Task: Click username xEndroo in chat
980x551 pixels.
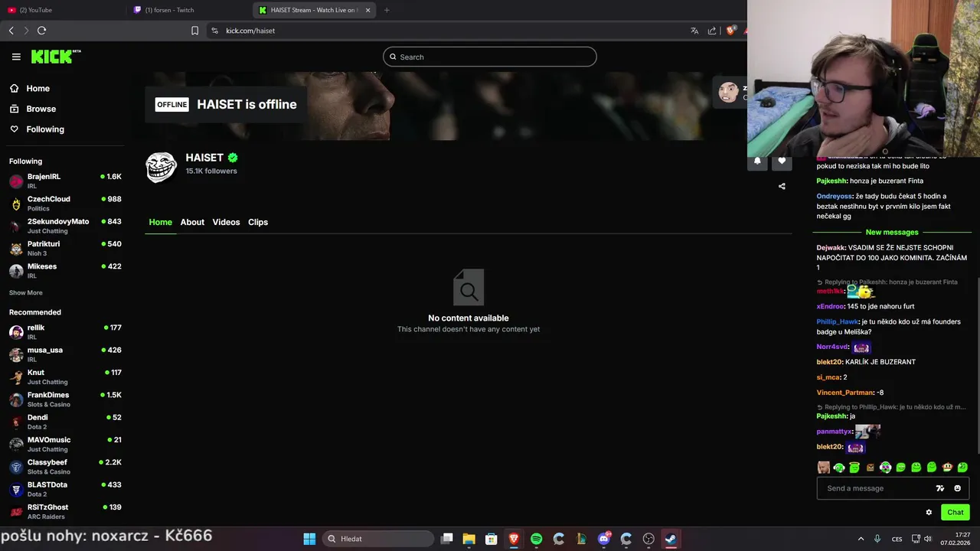Action: coord(830,306)
